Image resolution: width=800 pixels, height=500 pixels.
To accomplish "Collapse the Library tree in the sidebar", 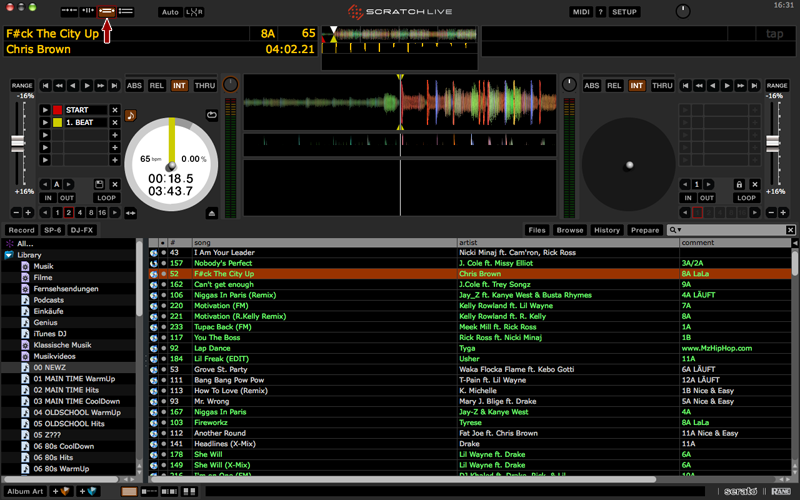I will (9, 255).
